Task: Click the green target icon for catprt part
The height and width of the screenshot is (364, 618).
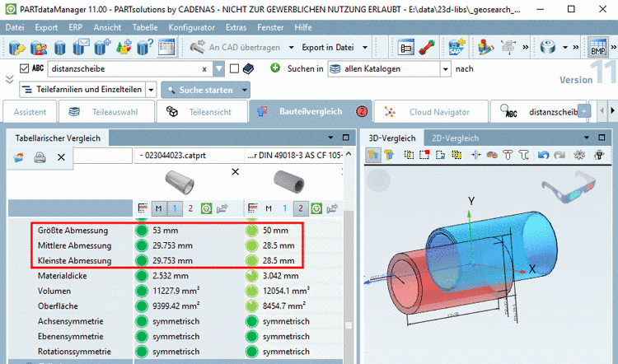Action: (x=206, y=208)
